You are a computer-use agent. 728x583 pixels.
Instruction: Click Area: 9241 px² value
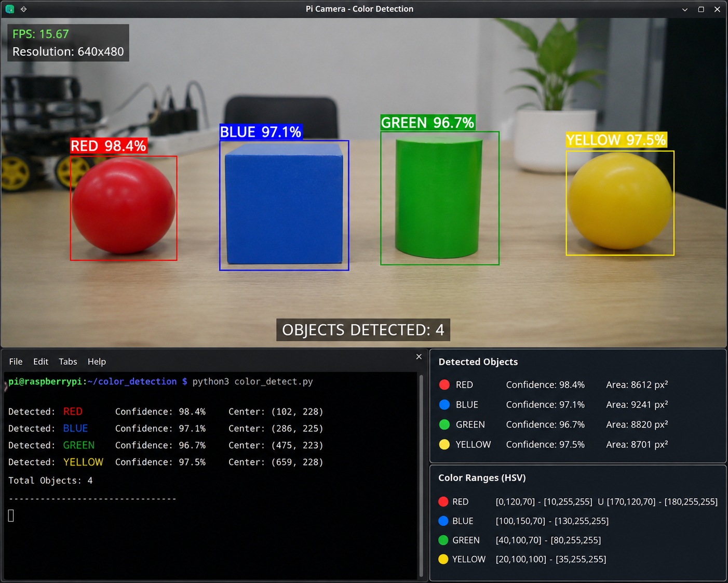pyautogui.click(x=637, y=405)
